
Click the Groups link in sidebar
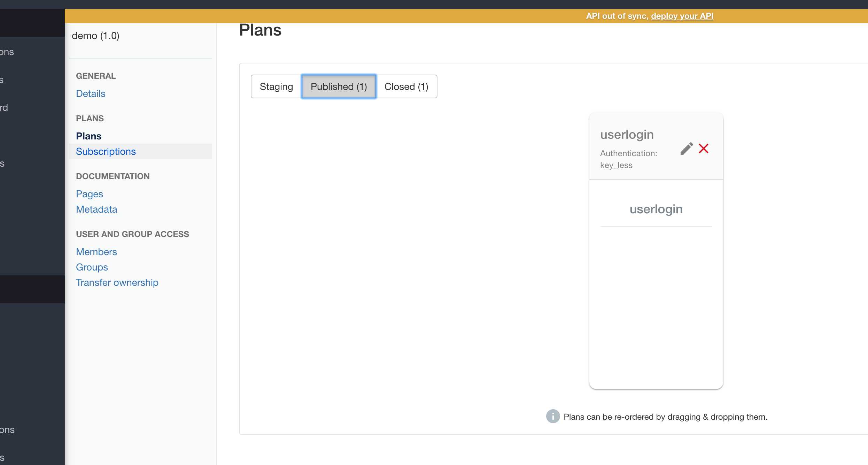coord(92,267)
